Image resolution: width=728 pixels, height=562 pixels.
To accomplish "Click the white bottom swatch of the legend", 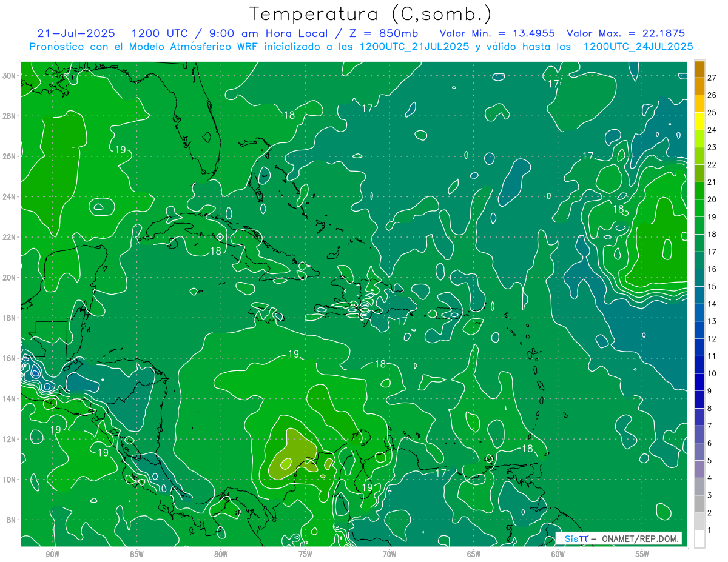I will (x=699, y=539).
